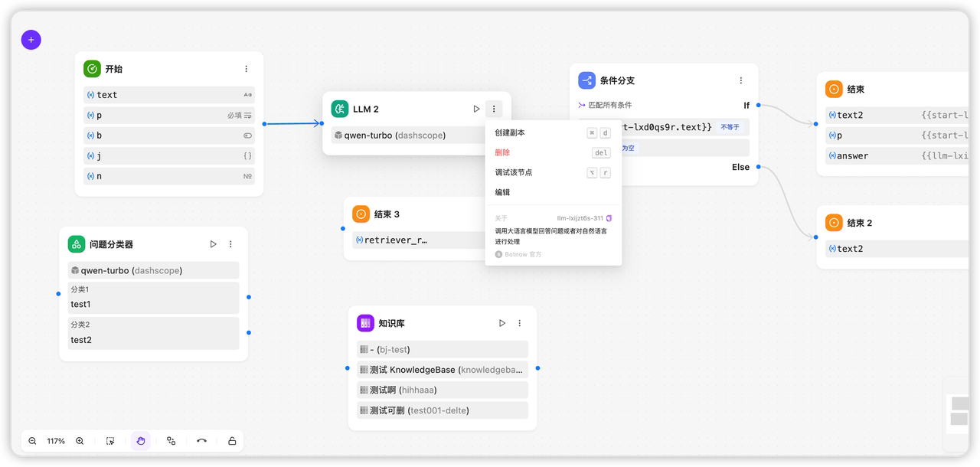Run the 问题分类器 node

coord(213,244)
